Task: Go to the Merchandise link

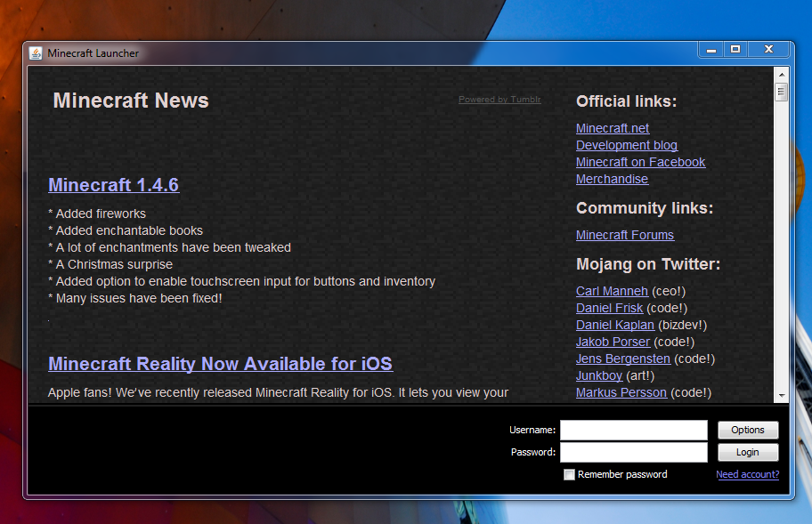Action: (612, 179)
